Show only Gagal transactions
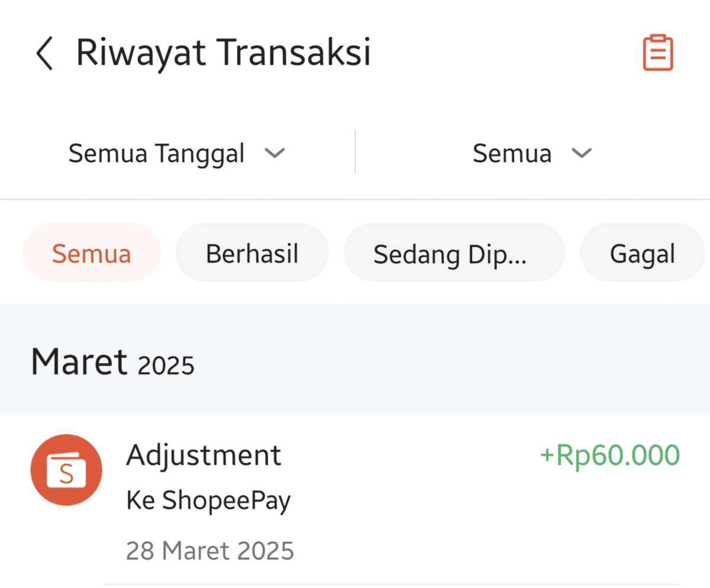Screen dimensions: 710x588 (643, 253)
